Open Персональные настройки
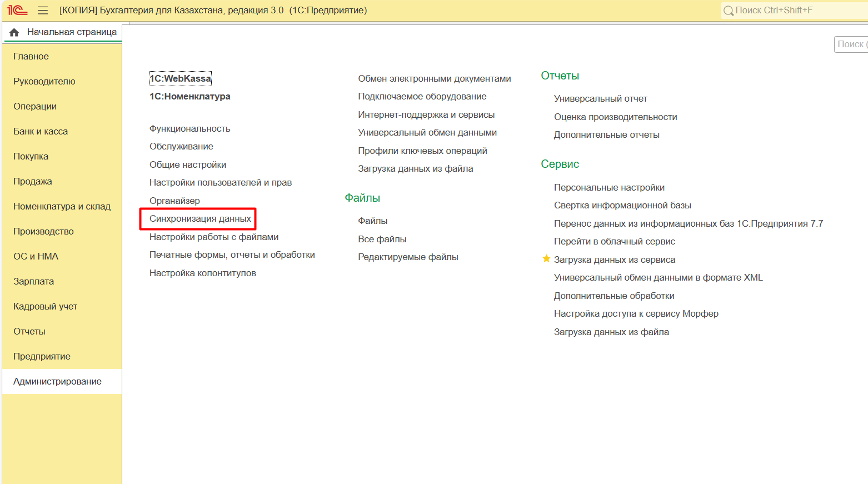868x484 pixels. coord(609,187)
